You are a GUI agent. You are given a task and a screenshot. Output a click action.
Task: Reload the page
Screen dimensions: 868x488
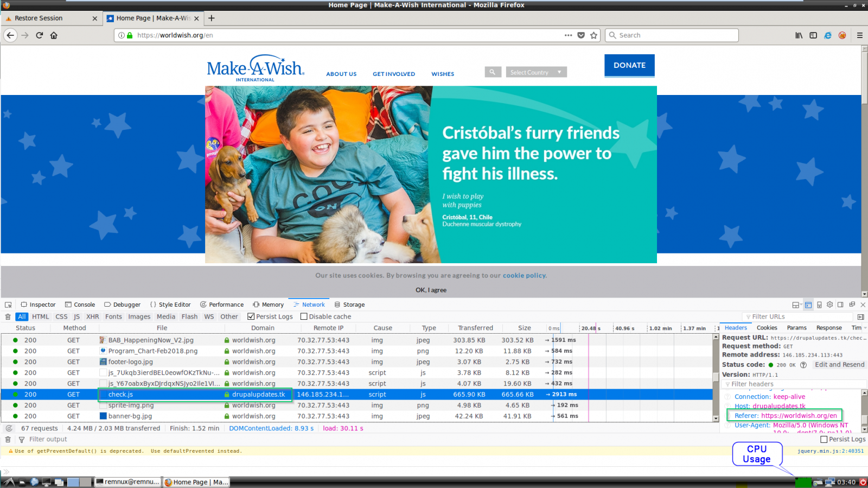39,35
